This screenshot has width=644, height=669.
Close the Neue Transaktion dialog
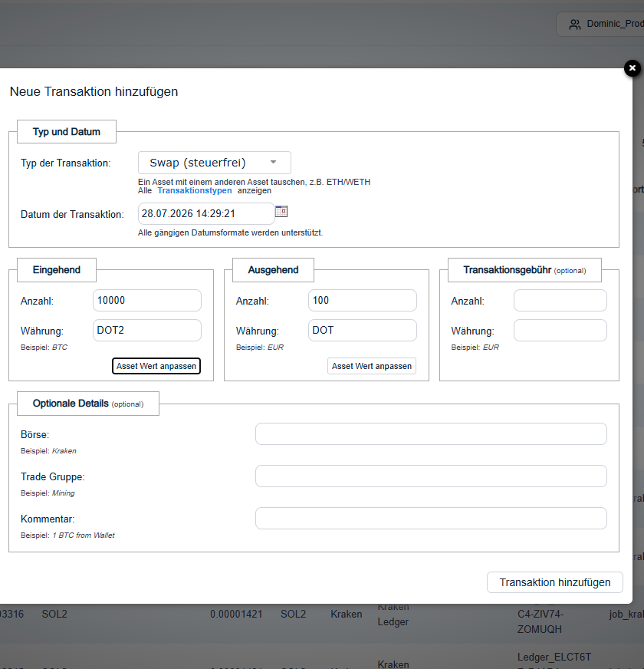[x=632, y=68]
